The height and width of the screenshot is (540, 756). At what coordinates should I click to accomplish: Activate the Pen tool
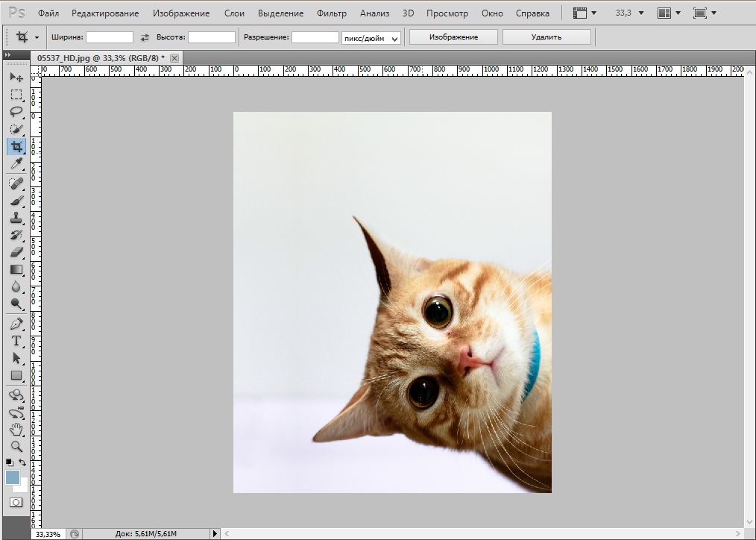[x=16, y=324]
